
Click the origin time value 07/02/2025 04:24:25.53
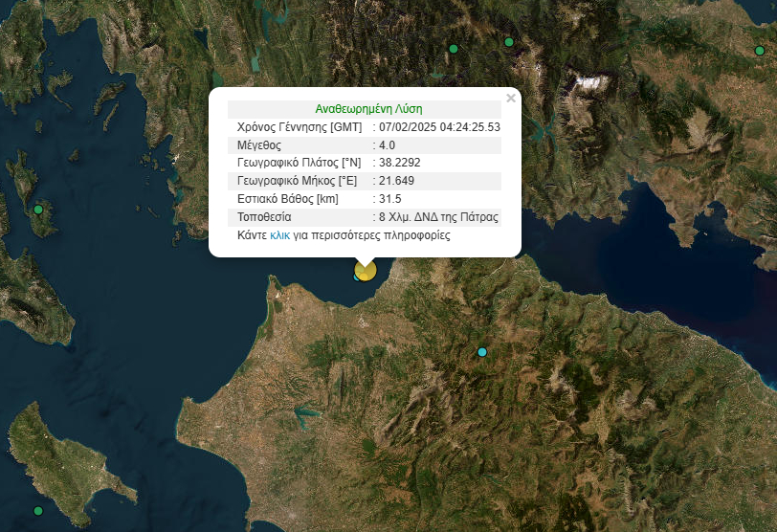pyautogui.click(x=439, y=127)
